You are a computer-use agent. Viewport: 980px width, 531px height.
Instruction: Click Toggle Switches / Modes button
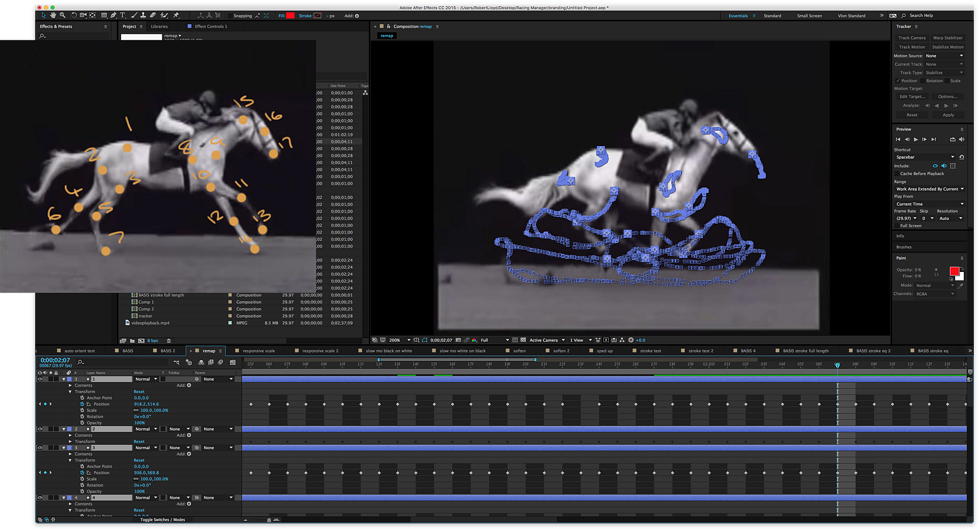click(162, 520)
